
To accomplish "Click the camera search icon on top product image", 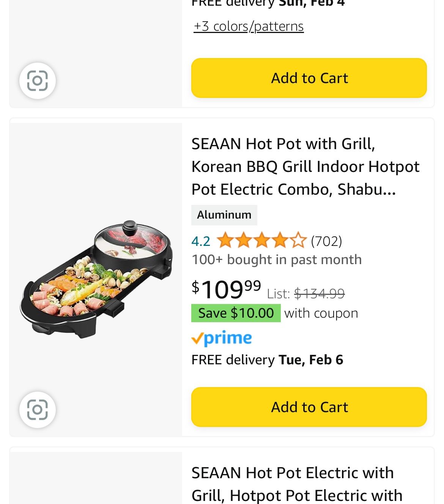I will point(38,81).
